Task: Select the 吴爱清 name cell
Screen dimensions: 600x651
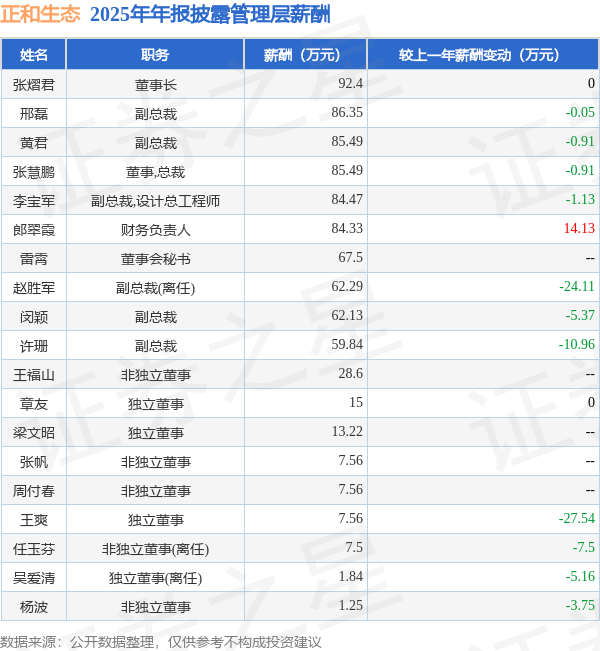Action: pyautogui.click(x=34, y=578)
